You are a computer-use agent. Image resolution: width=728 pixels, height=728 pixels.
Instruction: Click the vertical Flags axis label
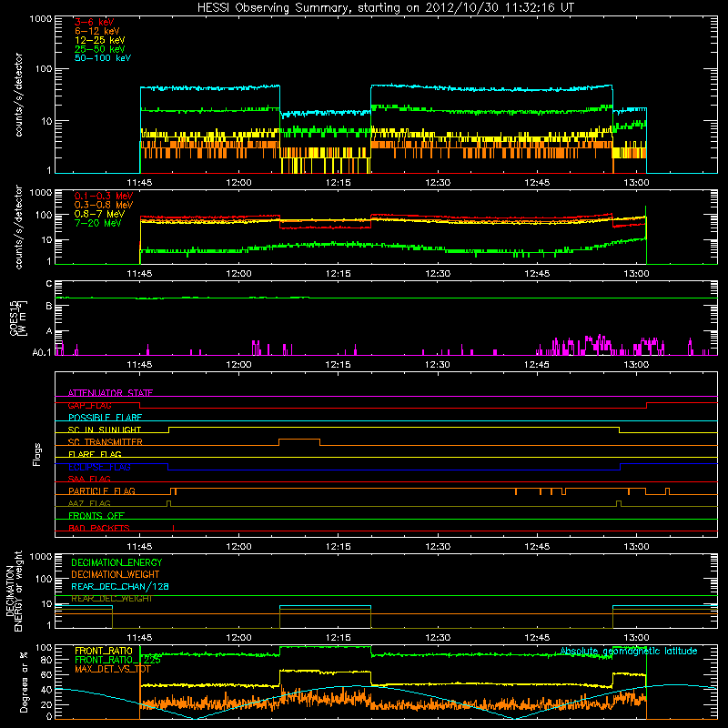click(37, 454)
